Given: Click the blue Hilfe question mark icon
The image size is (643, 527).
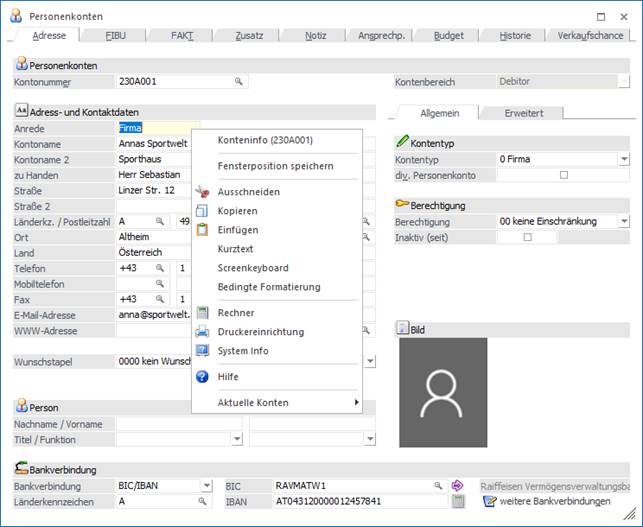Looking at the screenshot, I should pyautogui.click(x=202, y=377).
